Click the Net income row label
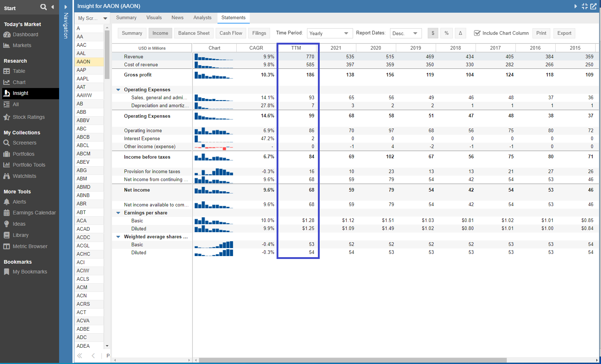 pos(137,190)
